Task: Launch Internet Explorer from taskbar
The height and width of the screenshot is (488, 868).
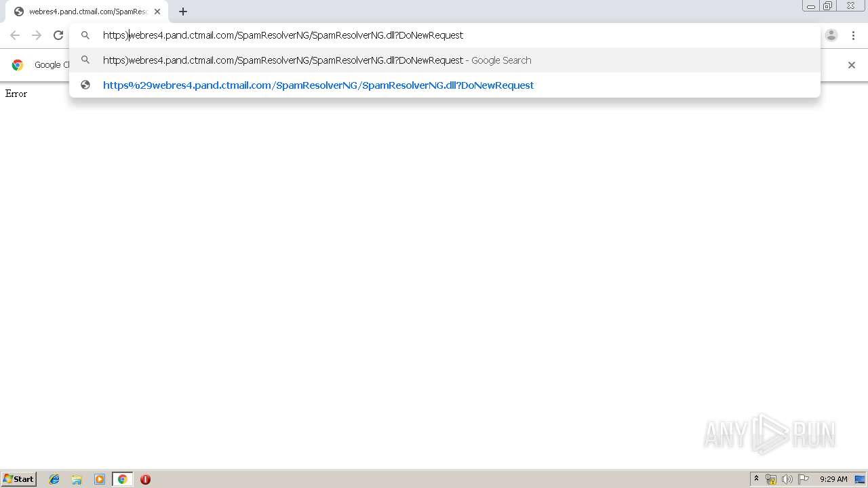Action: [x=54, y=479]
